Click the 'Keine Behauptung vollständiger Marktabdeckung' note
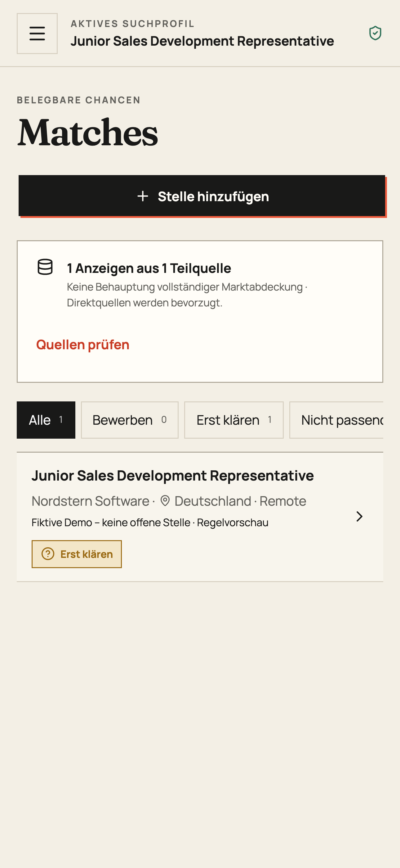This screenshot has height=868, width=400. [x=185, y=287]
